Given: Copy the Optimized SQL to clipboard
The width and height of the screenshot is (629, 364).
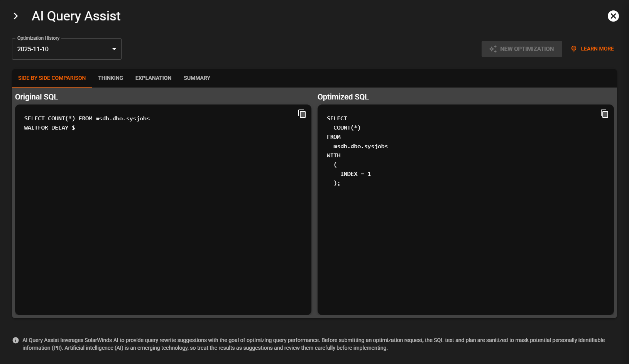Looking at the screenshot, I should (x=604, y=114).
